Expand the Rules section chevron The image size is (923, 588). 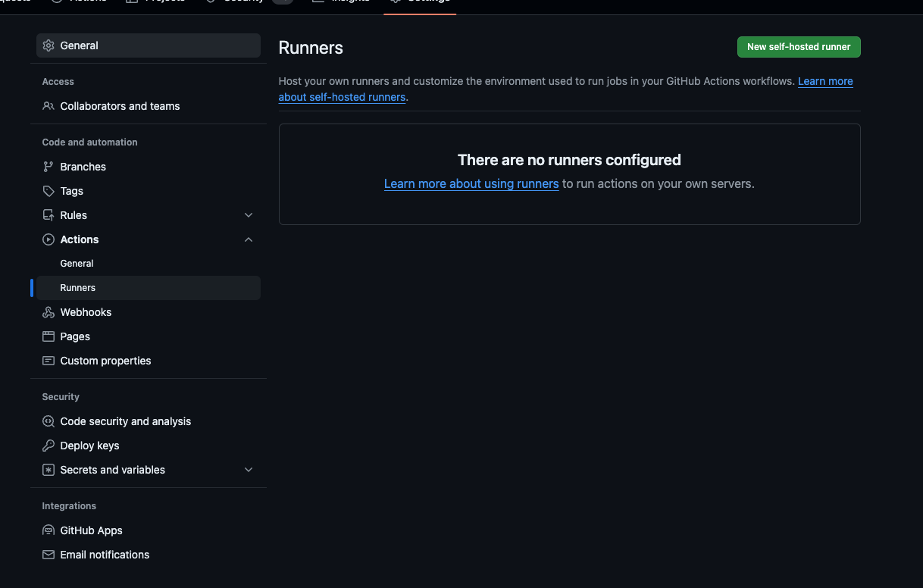pyautogui.click(x=249, y=215)
